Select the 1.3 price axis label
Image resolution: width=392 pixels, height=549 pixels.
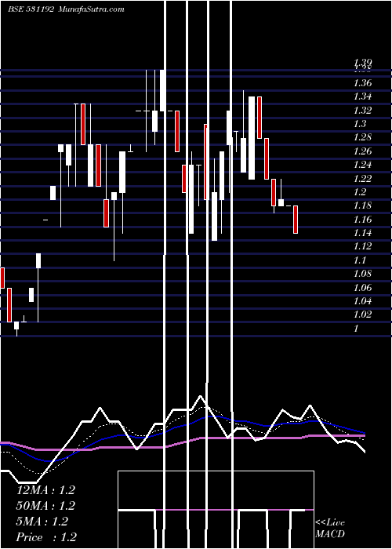click(360, 124)
